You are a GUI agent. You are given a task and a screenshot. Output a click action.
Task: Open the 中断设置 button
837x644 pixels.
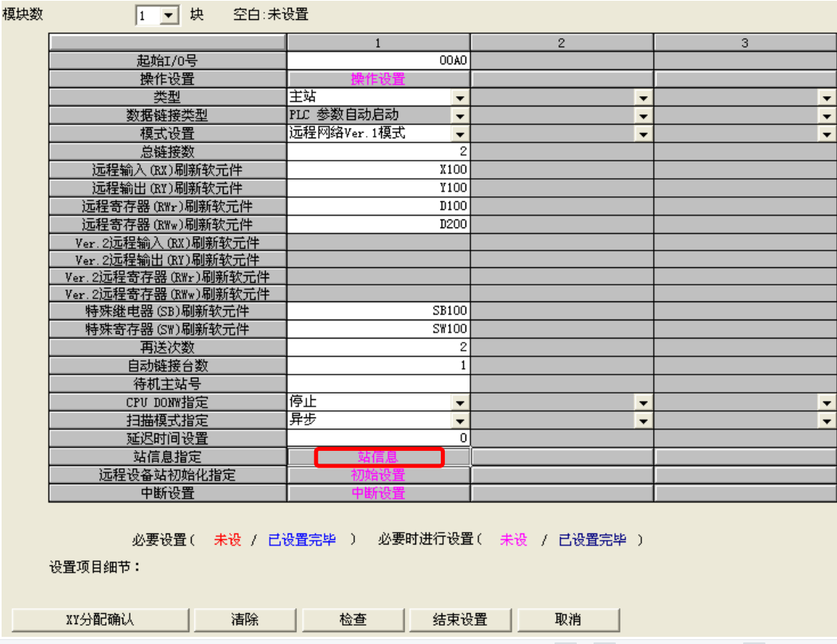point(378,494)
